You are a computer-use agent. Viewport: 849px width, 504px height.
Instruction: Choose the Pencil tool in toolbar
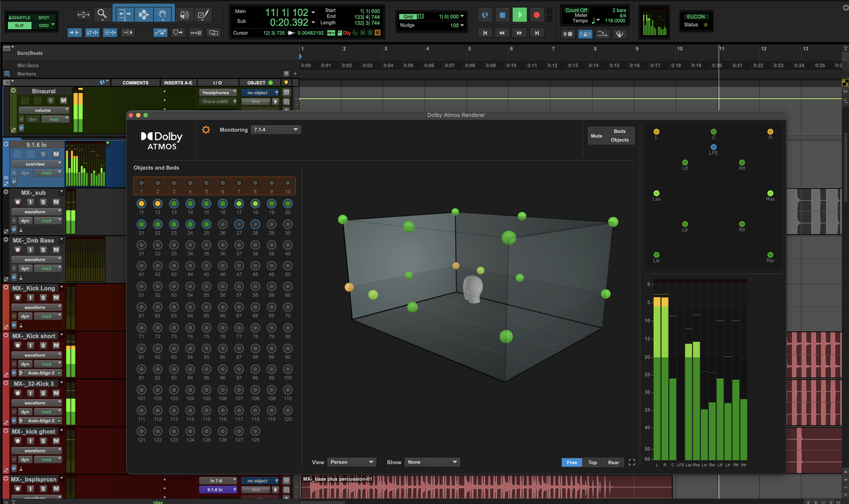pyautogui.click(x=203, y=15)
